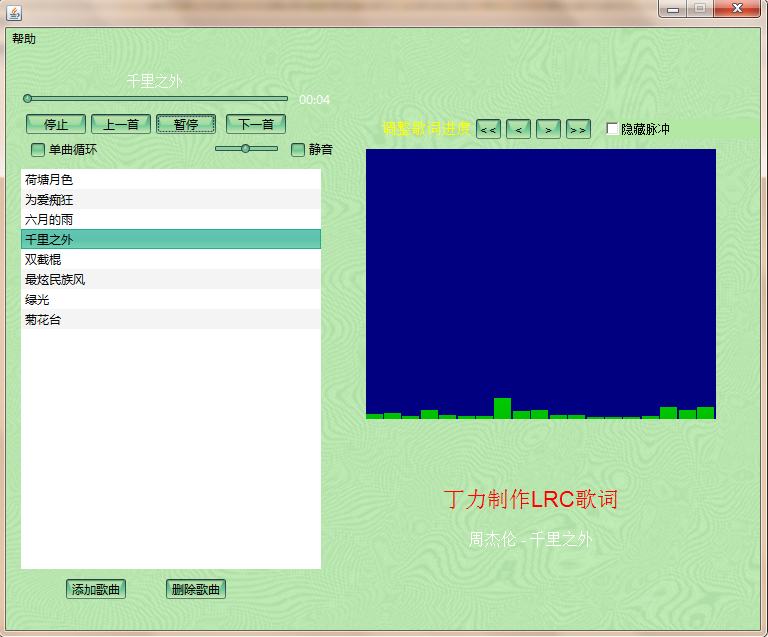Select song 为爱痴狂 in playlist
This screenshot has width=768, height=637.
pos(171,199)
